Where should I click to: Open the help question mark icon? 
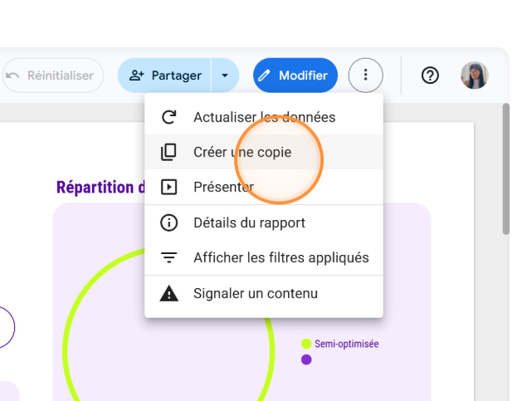[430, 76]
